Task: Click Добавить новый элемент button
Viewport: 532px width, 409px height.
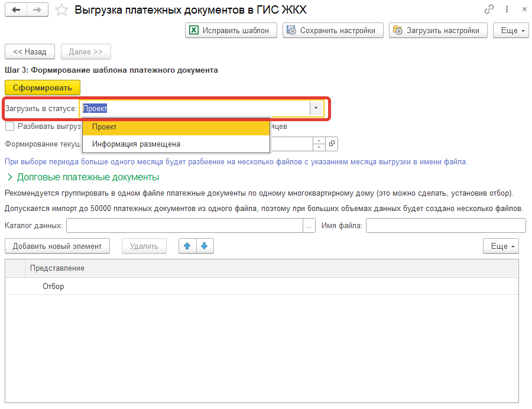Action: point(57,246)
